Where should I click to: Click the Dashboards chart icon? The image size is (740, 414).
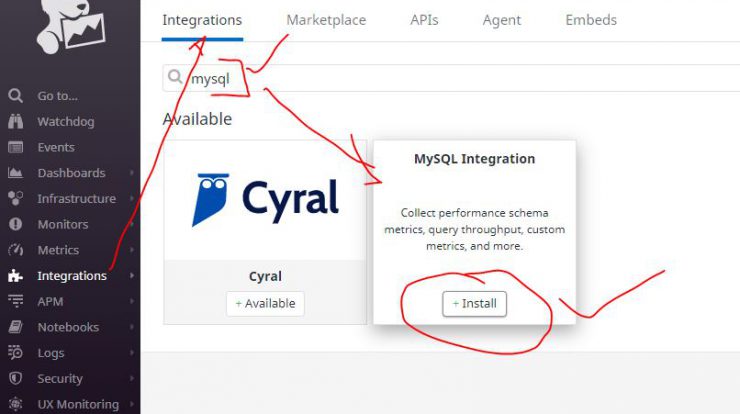click(x=15, y=173)
